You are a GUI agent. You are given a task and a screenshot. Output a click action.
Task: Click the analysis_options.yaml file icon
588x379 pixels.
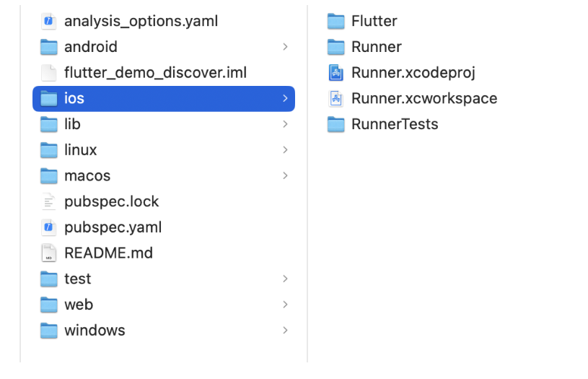point(48,21)
